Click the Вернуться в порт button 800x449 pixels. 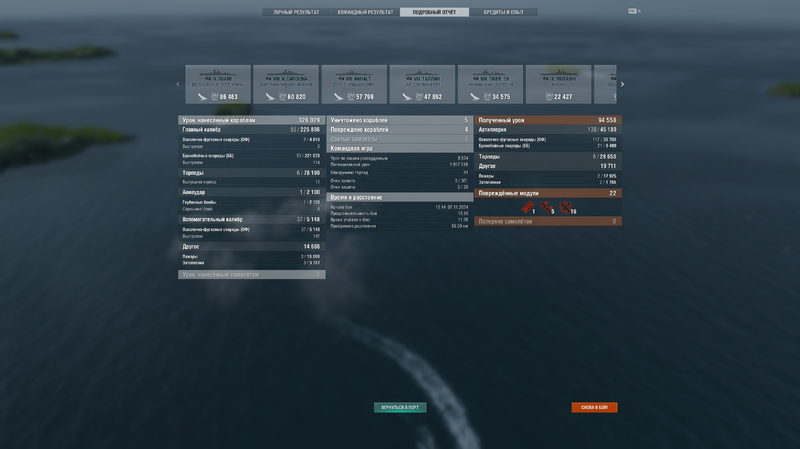point(400,407)
